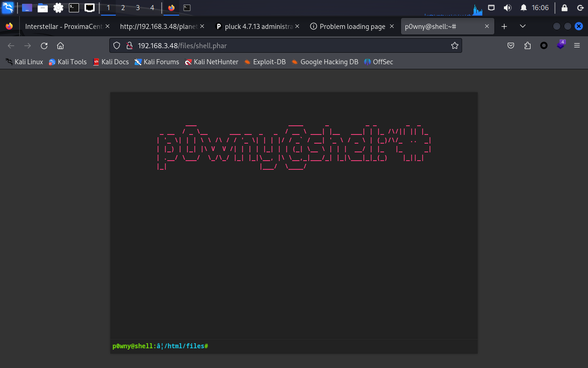Open the Kali NetHunter bookmark
Viewport: 588px width, 368px height.
(211, 62)
